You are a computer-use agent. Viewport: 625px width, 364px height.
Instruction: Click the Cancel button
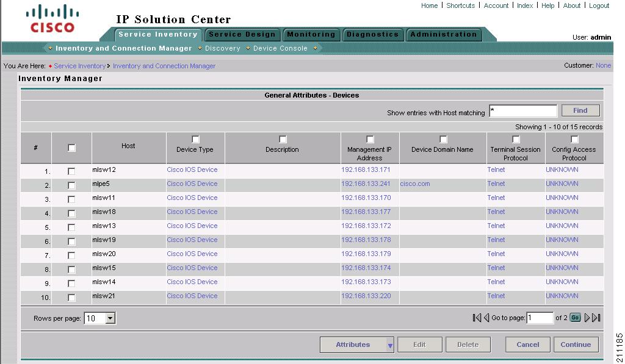click(x=528, y=344)
